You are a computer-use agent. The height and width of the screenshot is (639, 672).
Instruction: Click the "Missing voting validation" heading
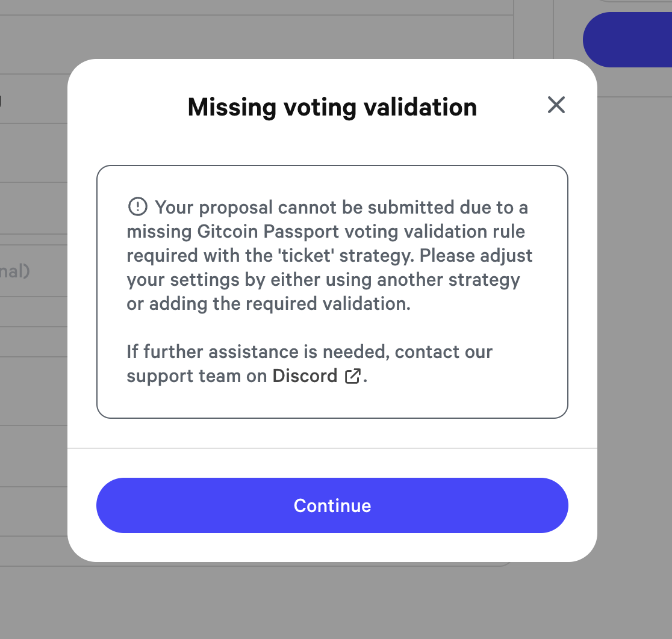(x=332, y=107)
